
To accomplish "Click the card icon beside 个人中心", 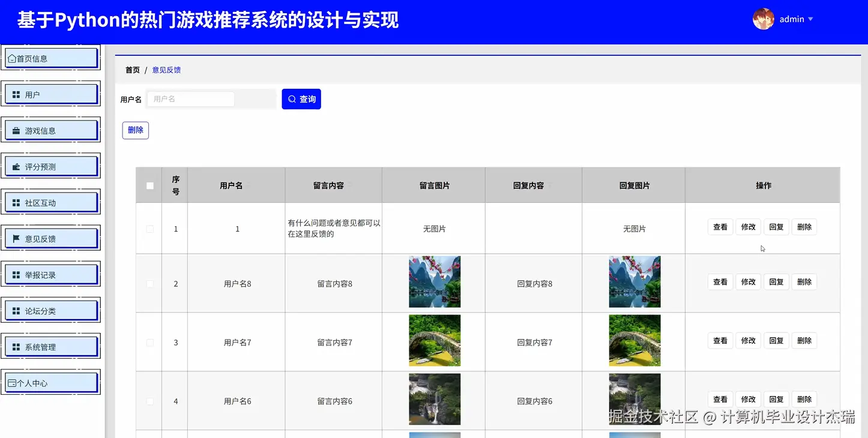I will [x=11, y=383].
